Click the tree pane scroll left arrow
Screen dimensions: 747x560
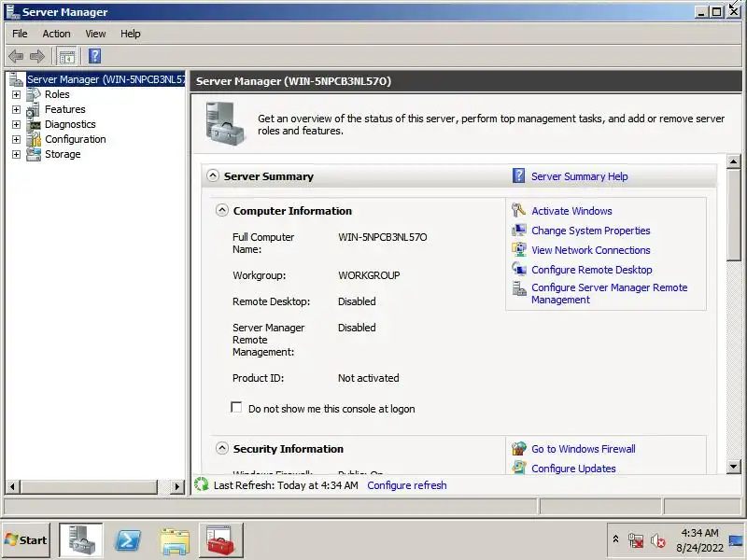pyautogui.click(x=12, y=486)
